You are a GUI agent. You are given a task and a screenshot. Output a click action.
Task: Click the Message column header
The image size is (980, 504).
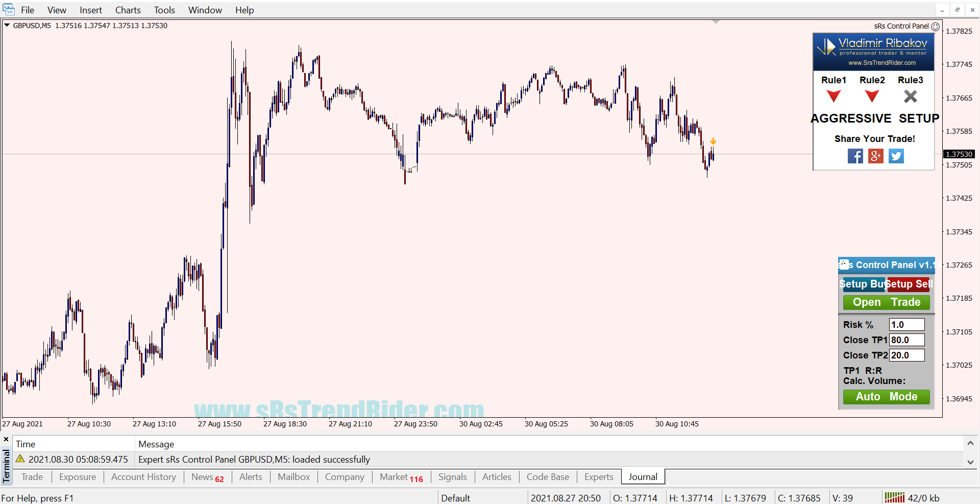pos(156,444)
